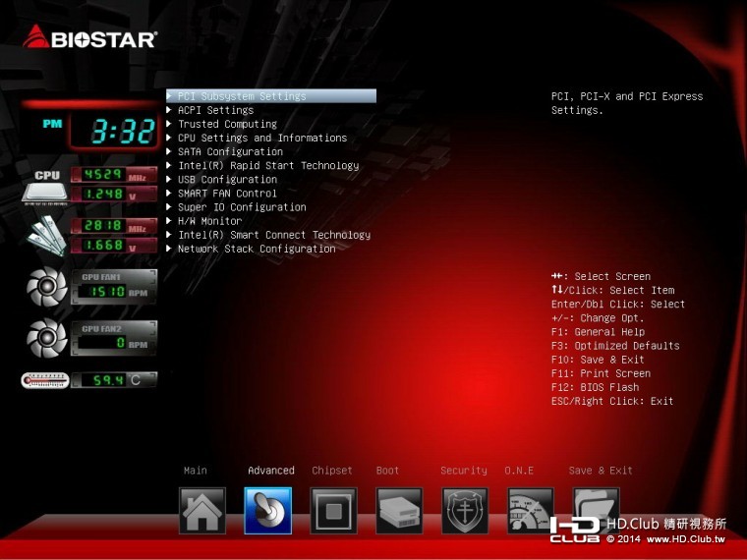The image size is (747, 560).
Task: Expand arrow beside SMART FAN Control
Action: [x=169, y=193]
